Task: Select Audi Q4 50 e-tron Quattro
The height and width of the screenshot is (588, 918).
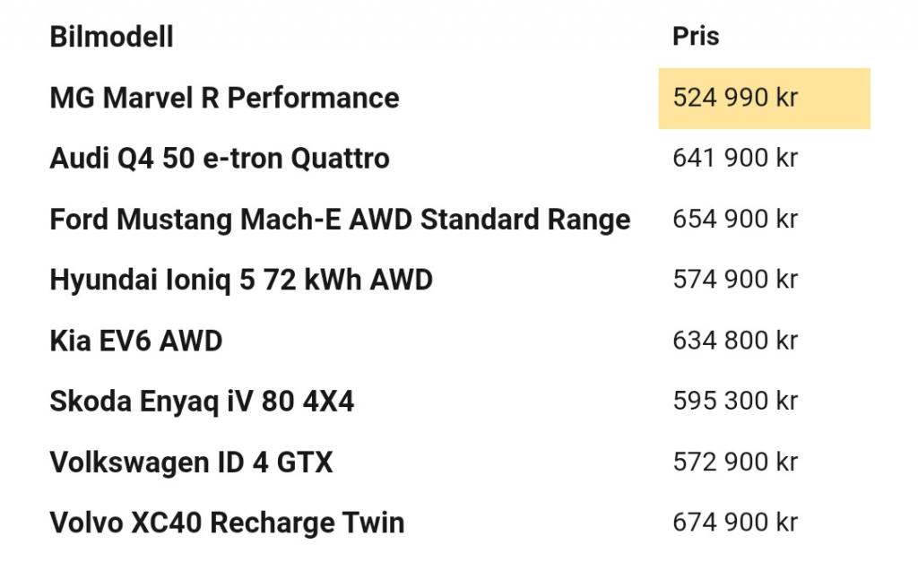Action: click(220, 158)
